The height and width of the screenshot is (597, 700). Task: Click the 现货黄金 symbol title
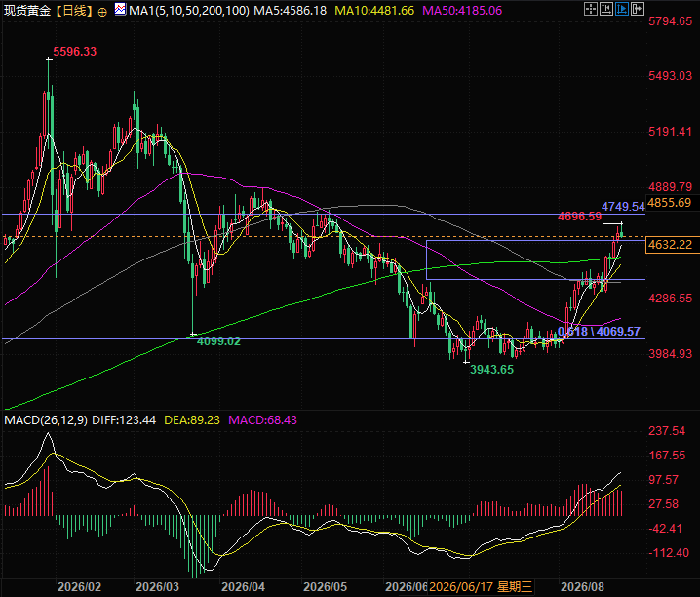click(27, 11)
